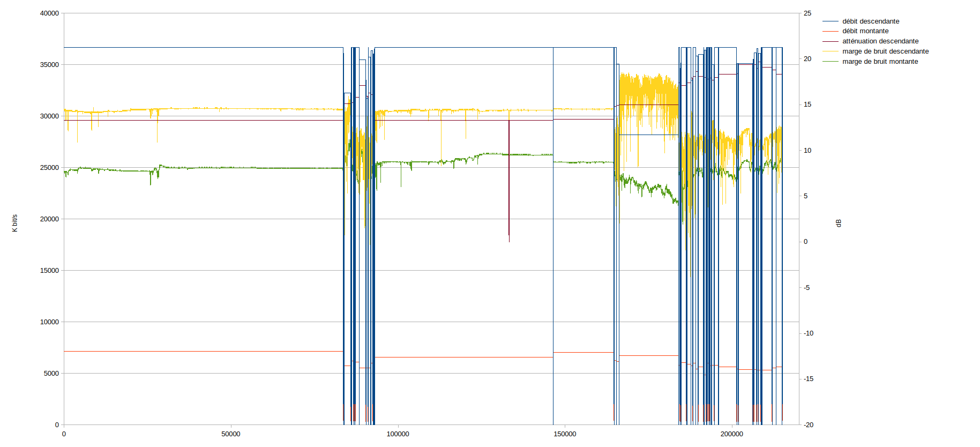Select the 200000 tick on the horizontal axis
The image size is (980, 447).
(x=731, y=434)
